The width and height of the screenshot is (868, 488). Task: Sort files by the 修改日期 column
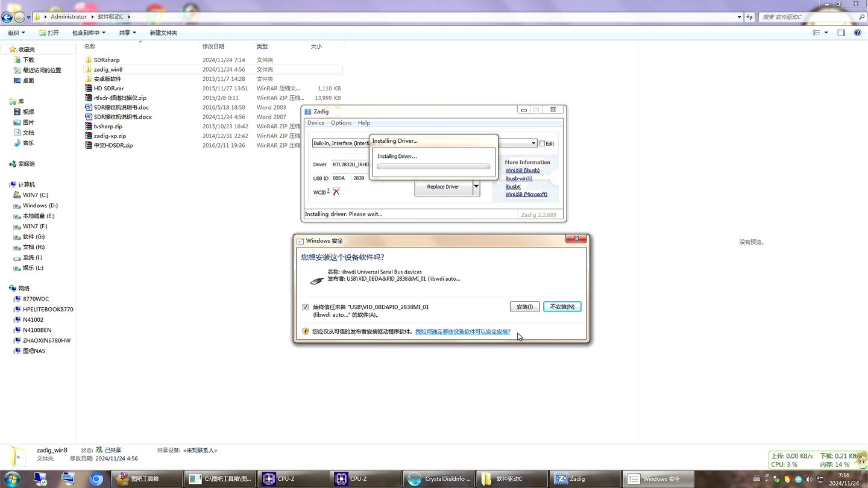213,46
